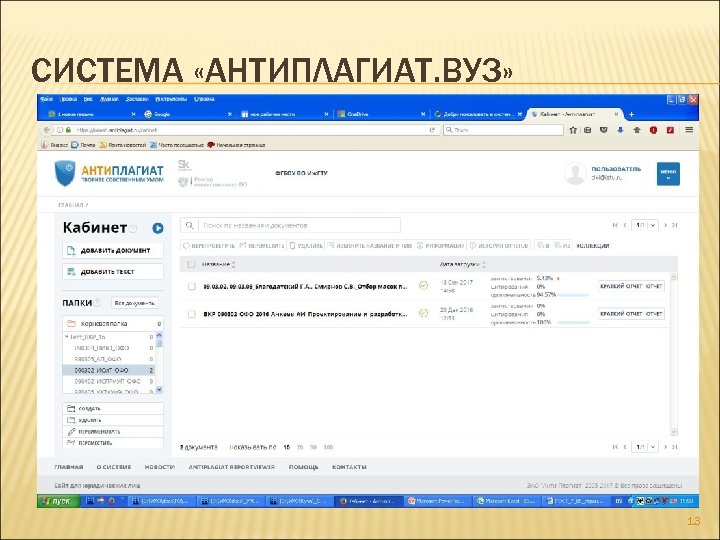Click the Добавить документ button
The image size is (720, 540).
click(113, 250)
